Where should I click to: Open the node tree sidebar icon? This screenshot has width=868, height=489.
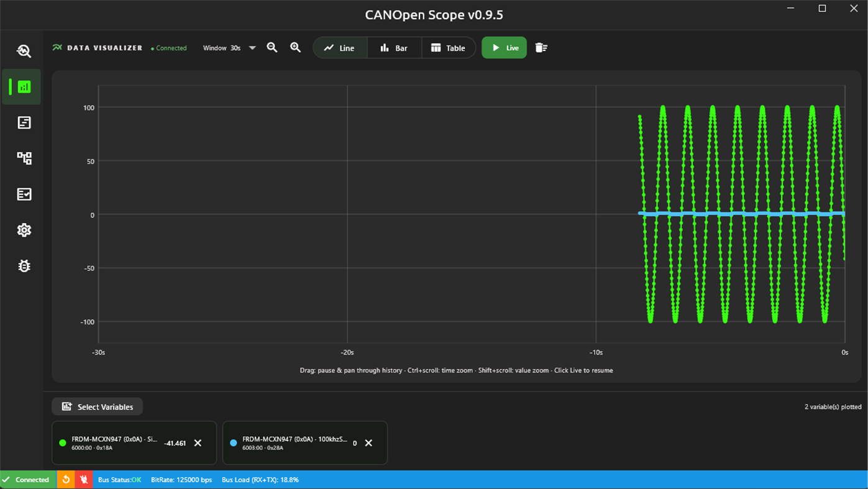[24, 158]
